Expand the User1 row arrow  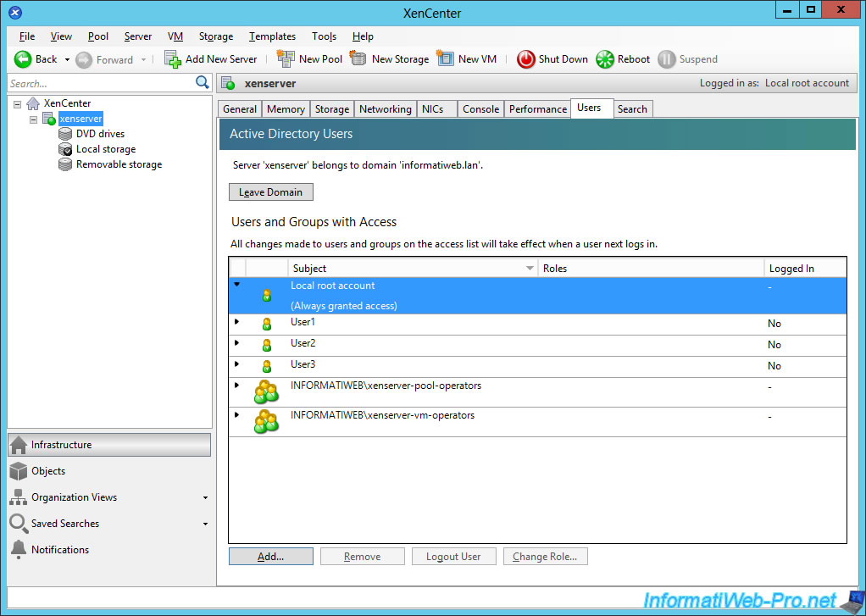[236, 322]
